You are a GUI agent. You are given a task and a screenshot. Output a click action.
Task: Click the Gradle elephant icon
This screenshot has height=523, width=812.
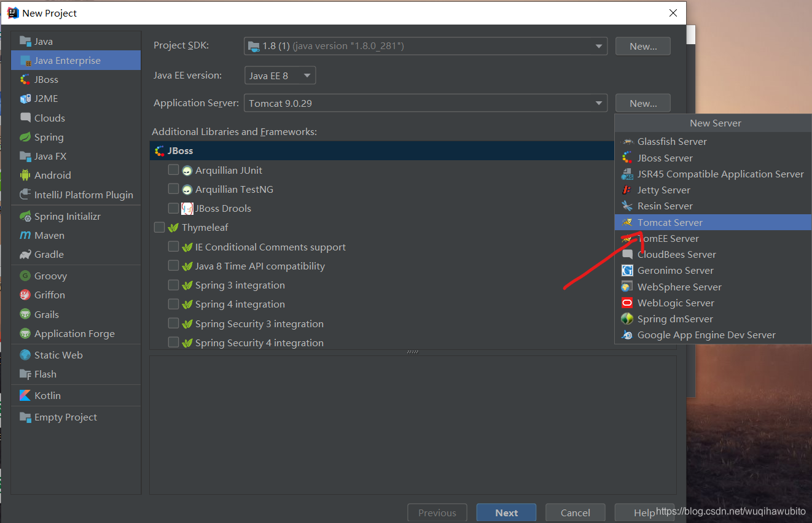tap(25, 254)
